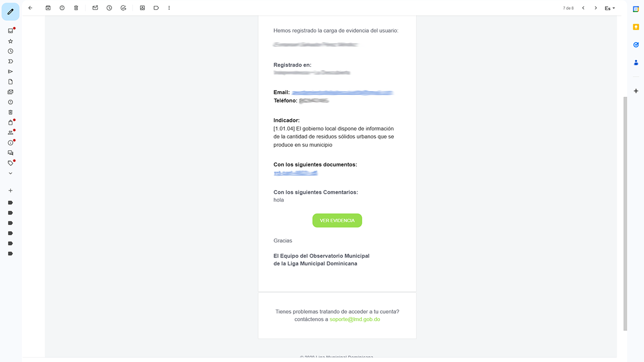Open the Es input language dropdown
The height and width of the screenshot is (362, 644).
click(x=610, y=8)
